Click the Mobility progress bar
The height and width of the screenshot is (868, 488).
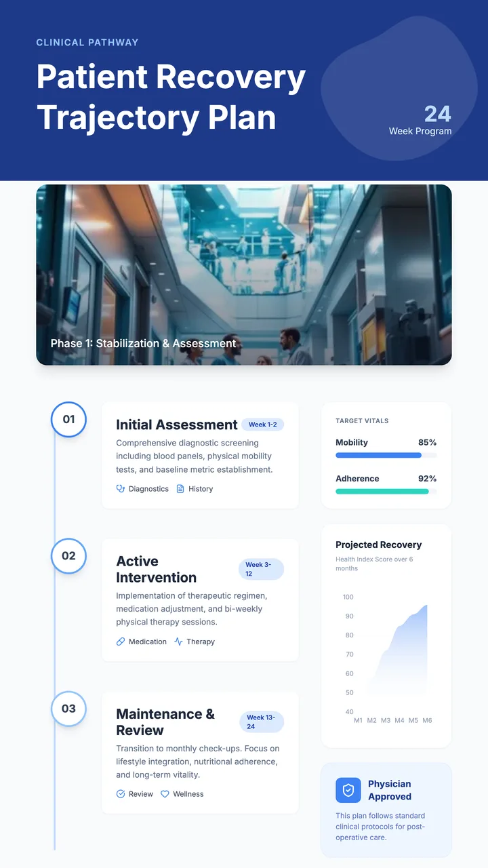386,455
